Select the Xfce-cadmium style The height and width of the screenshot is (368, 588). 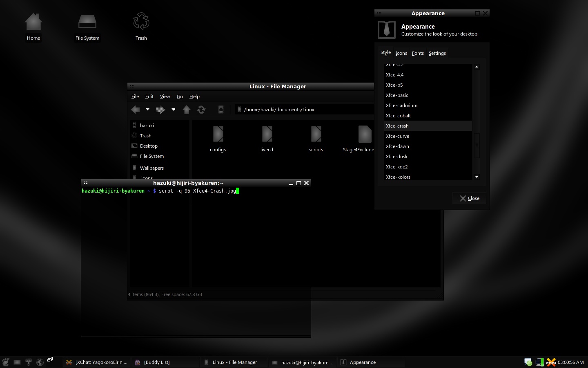coord(428,105)
